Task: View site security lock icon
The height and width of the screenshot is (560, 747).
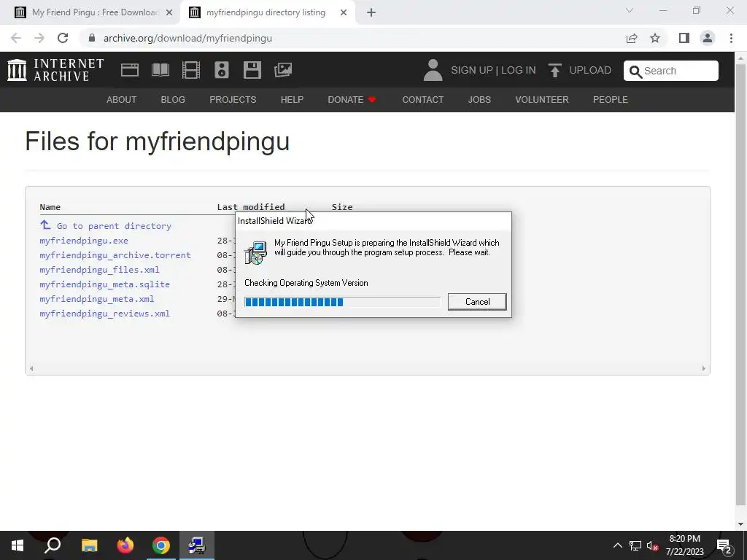Action: pos(92,38)
